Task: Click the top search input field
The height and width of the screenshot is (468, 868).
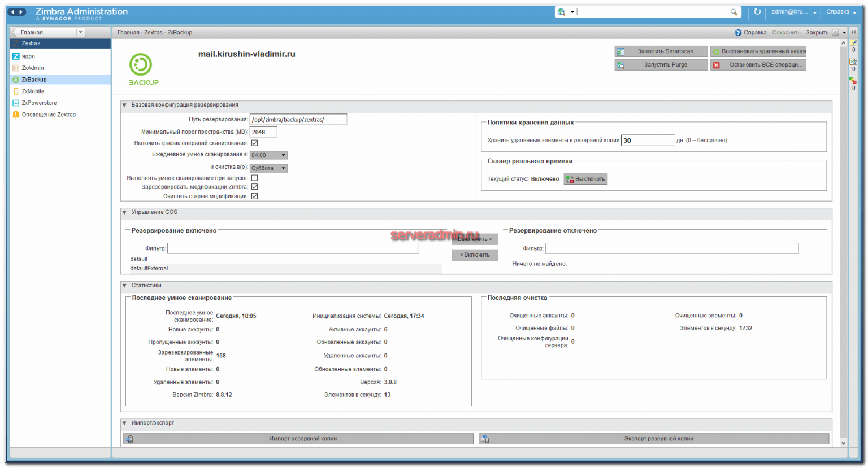Action: click(x=652, y=12)
